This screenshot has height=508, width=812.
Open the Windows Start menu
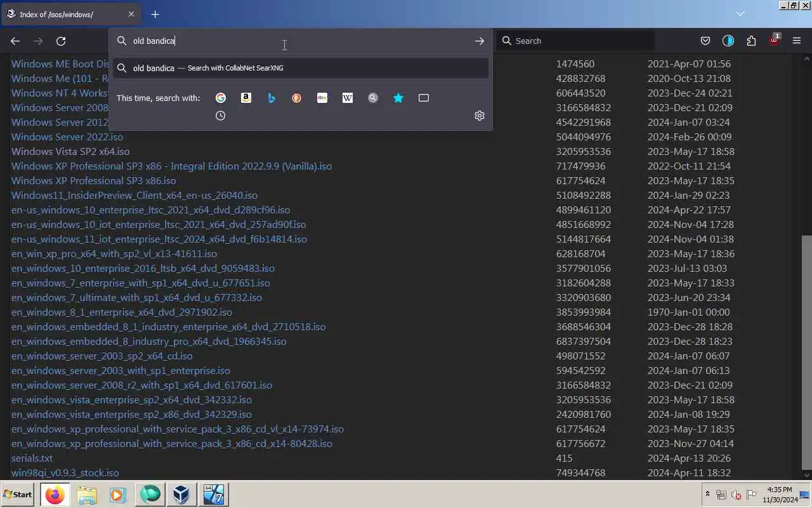click(18, 494)
